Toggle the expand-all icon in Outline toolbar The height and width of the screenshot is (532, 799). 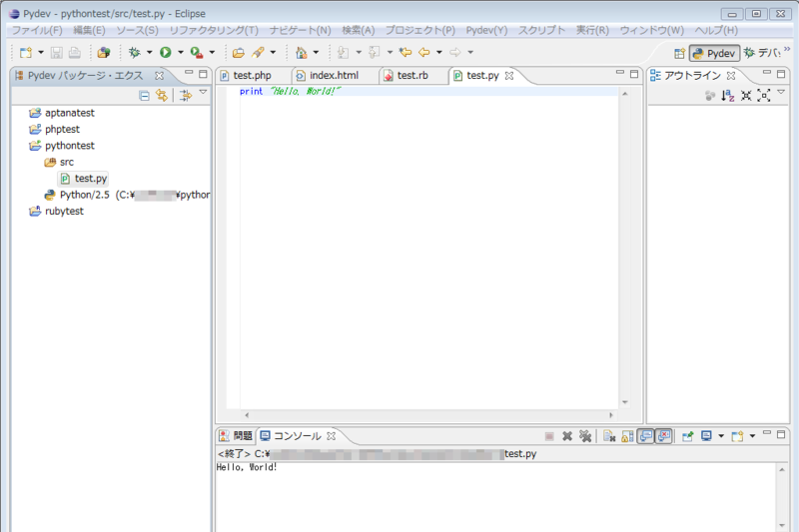point(764,95)
